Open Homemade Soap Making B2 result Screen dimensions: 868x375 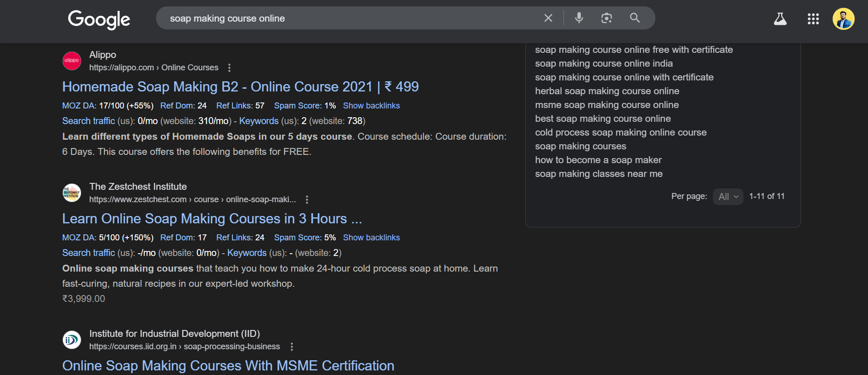coord(240,87)
